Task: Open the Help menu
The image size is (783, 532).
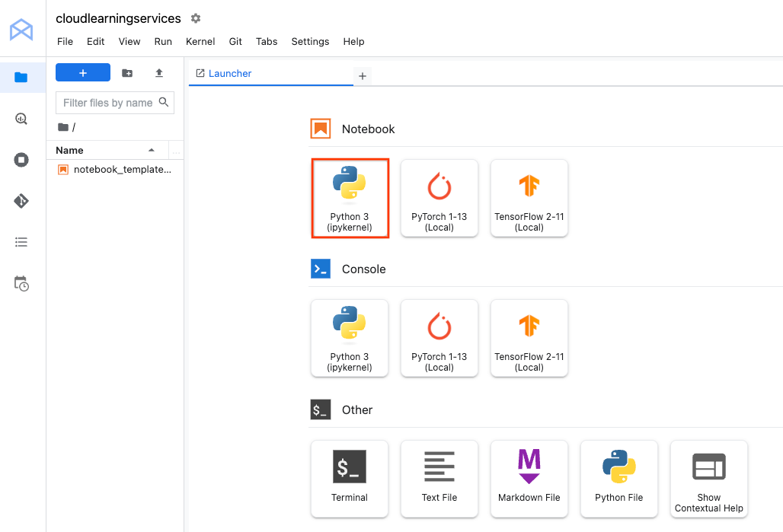Action: click(353, 41)
